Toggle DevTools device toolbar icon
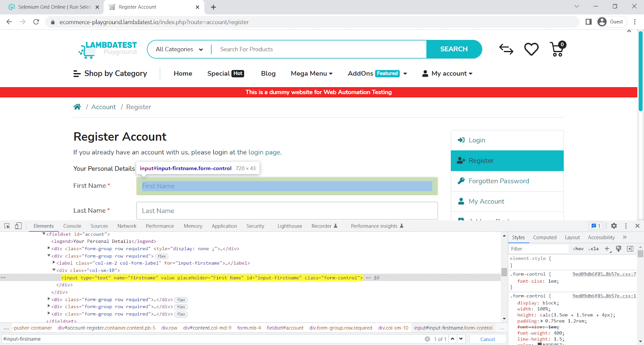The image size is (644, 345). coord(18,226)
